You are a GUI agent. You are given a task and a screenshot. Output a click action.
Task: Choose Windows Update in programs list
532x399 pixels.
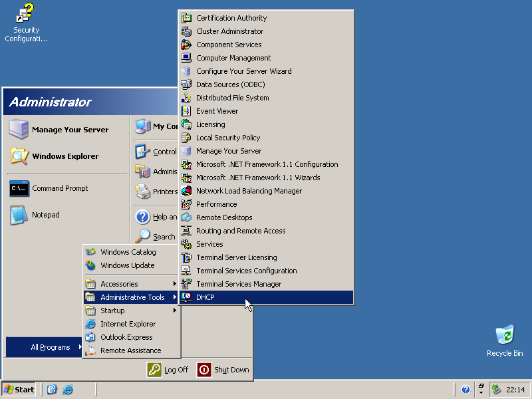(127, 265)
